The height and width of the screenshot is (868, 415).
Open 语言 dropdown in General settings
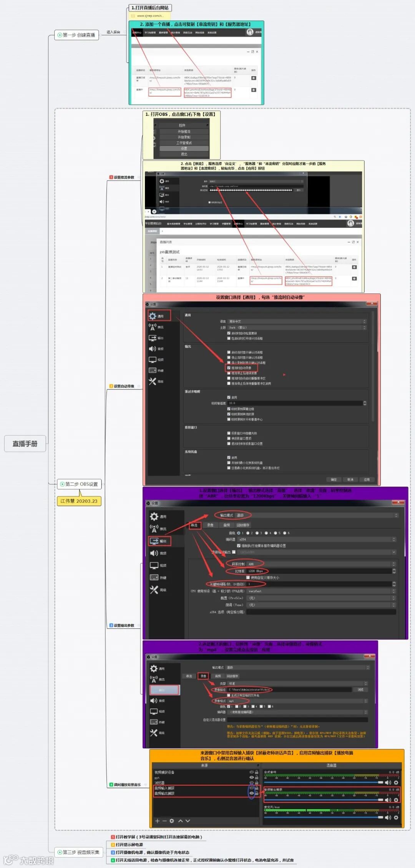tap(297, 321)
